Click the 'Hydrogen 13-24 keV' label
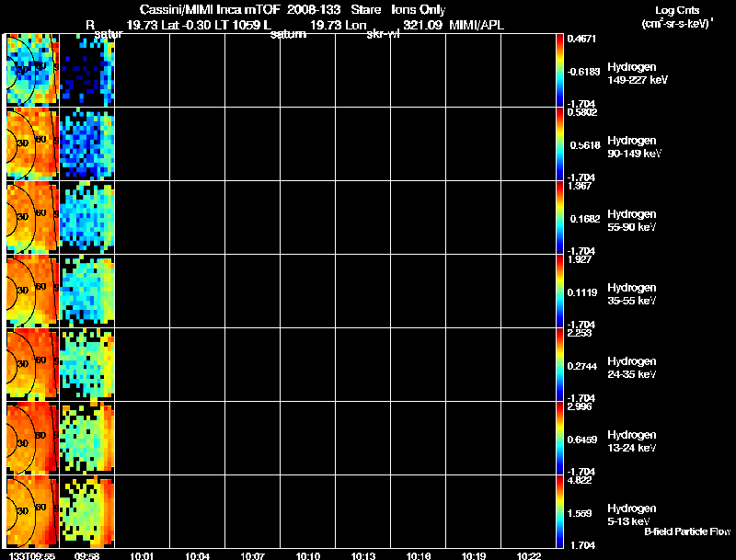The height and width of the screenshot is (560, 736). 631,441
